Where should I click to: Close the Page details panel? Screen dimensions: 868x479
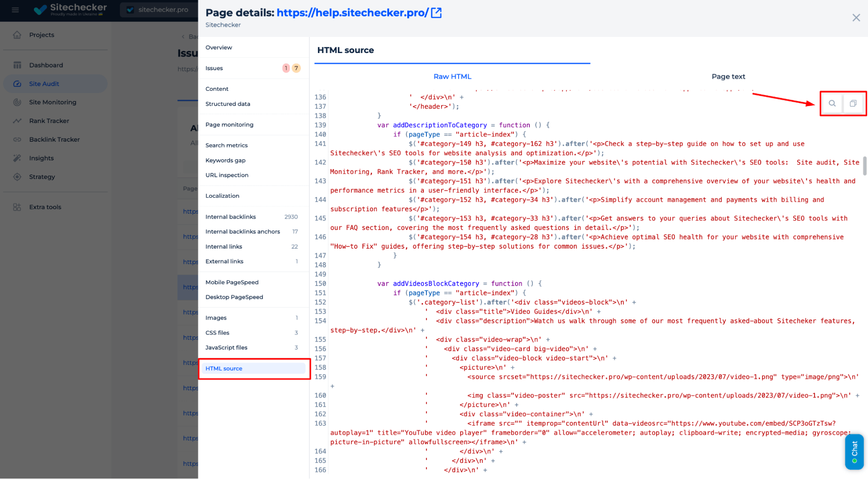[856, 18]
